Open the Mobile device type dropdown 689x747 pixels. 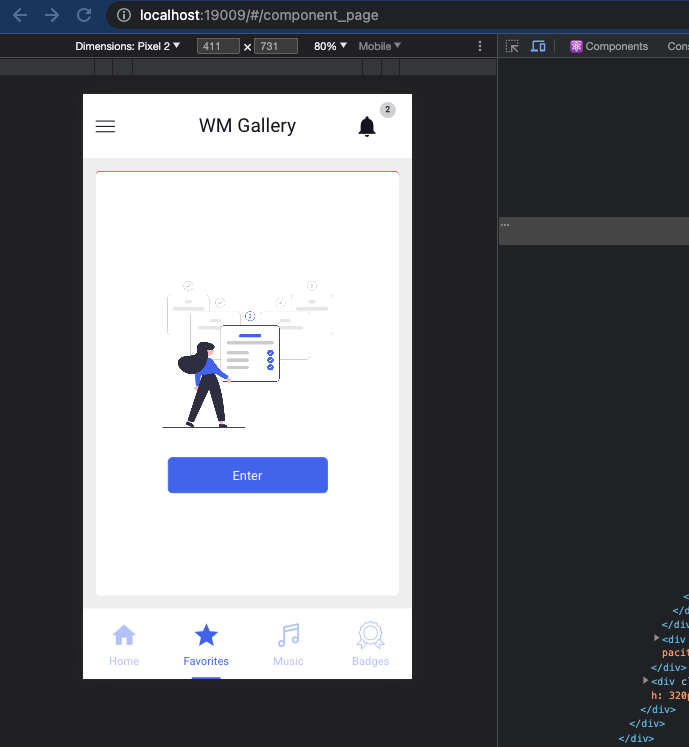click(x=379, y=46)
